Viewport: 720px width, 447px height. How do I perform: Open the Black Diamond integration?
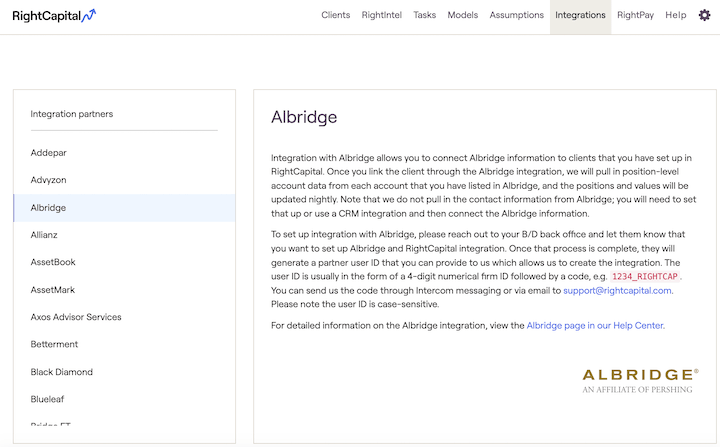click(62, 372)
